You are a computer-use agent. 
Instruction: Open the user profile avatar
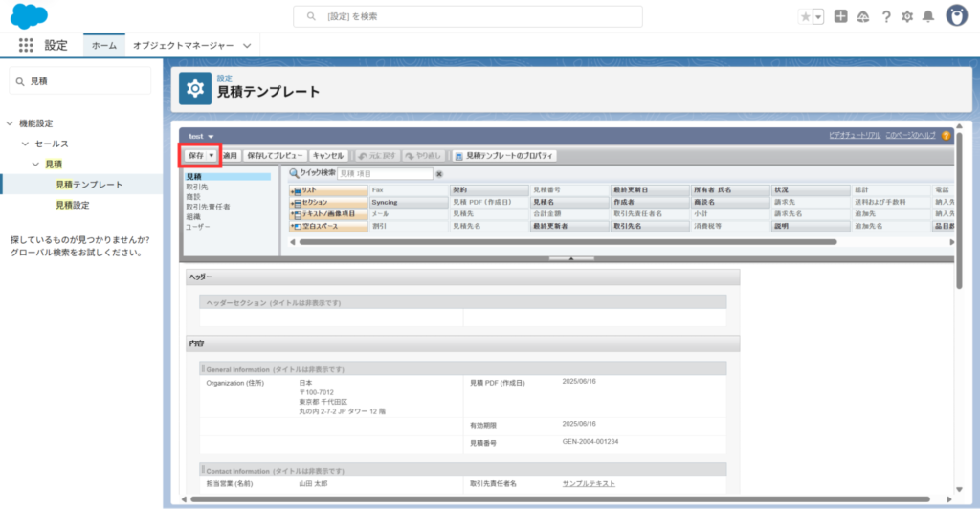[956, 15]
